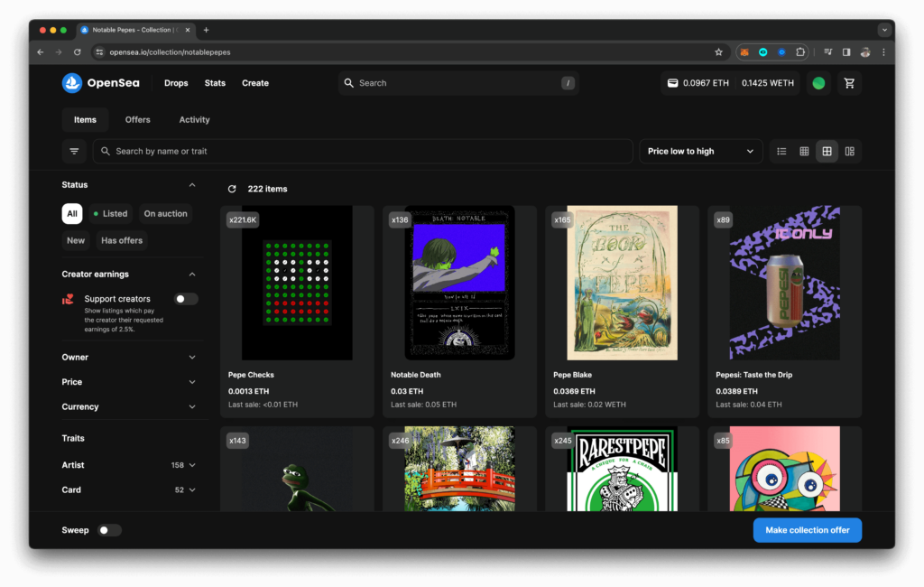Select the All status filter

pyautogui.click(x=72, y=213)
